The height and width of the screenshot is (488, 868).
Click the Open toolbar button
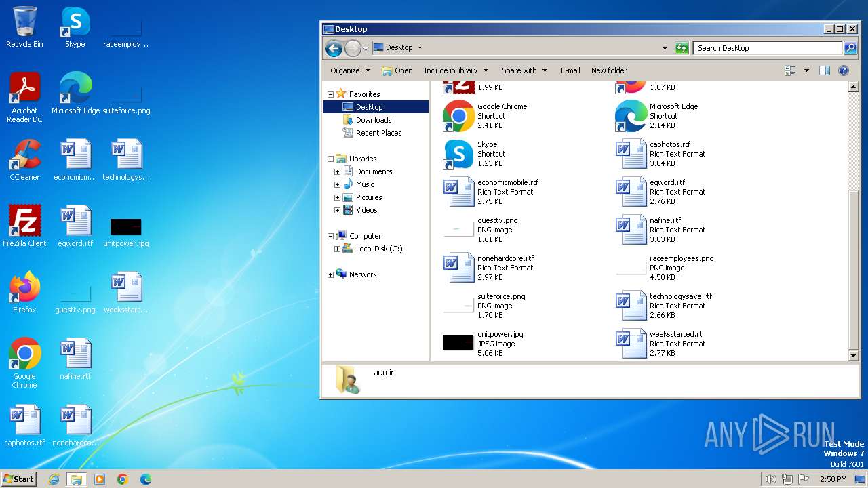[397, 70]
